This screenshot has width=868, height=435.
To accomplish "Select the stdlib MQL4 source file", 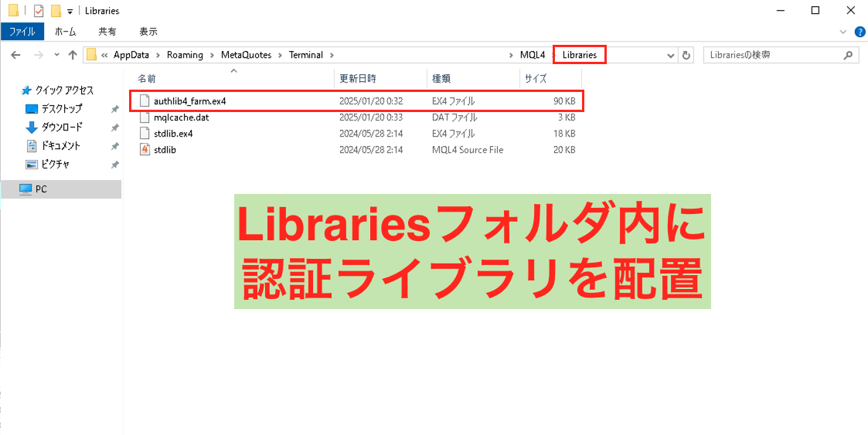I will pos(356,149).
